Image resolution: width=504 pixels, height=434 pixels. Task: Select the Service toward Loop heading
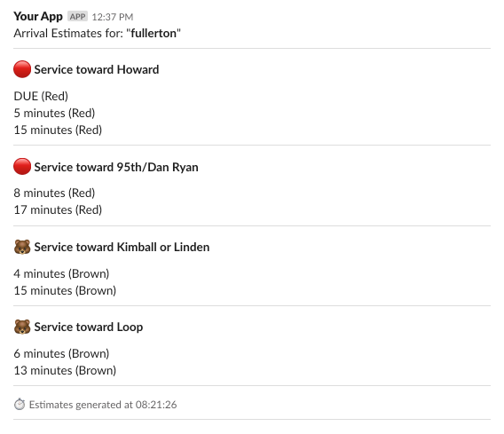point(89,327)
